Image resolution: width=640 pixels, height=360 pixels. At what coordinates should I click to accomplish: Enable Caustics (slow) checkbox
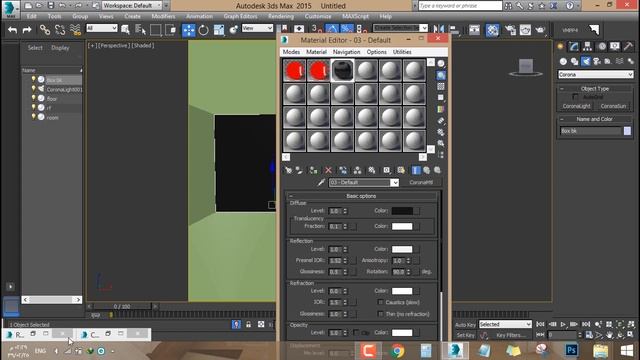tap(380, 302)
